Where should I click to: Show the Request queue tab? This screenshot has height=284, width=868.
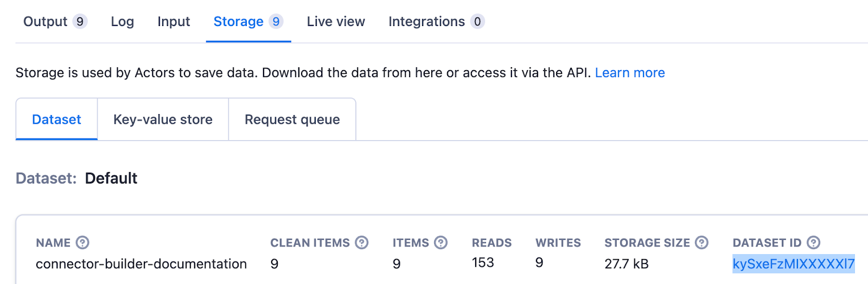pyautogui.click(x=292, y=119)
